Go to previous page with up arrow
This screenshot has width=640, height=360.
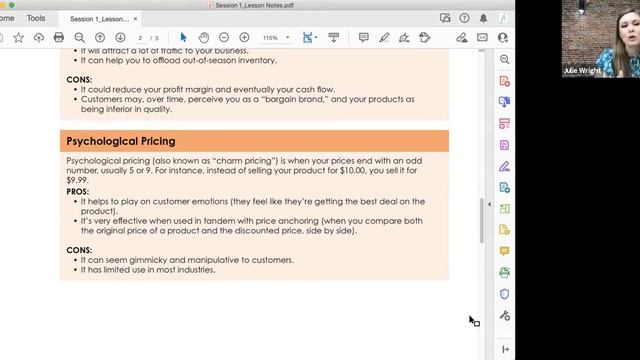100,38
